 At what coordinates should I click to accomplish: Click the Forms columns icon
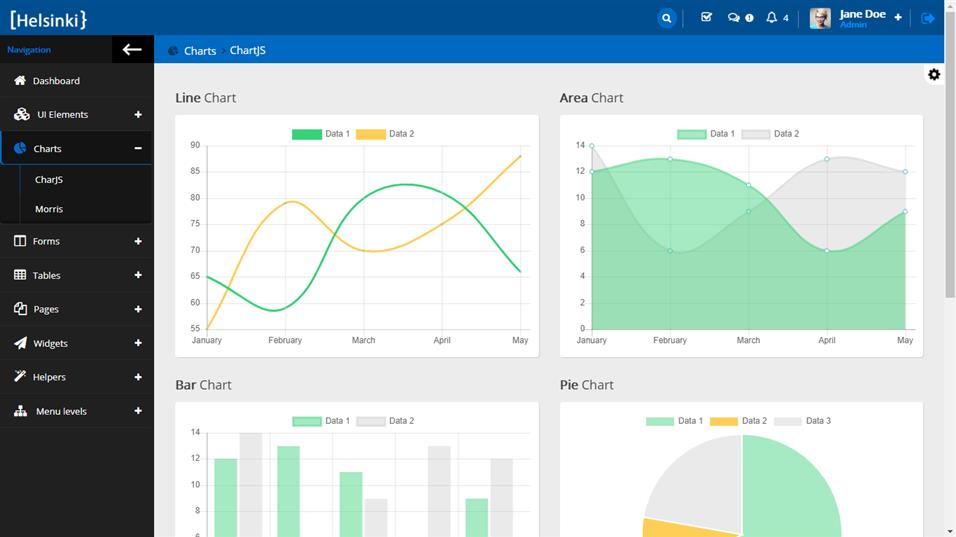click(x=20, y=241)
